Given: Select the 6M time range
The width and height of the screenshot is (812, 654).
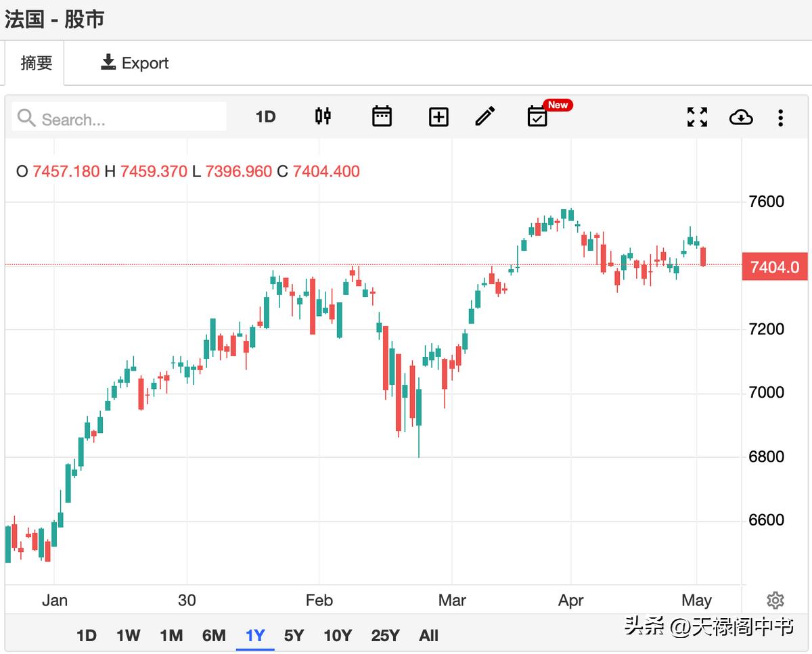Looking at the screenshot, I should point(214,635).
